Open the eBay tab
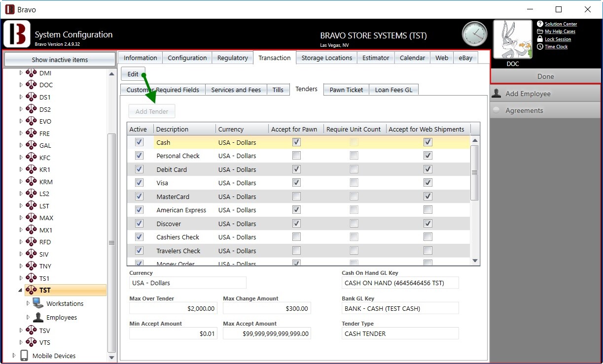Viewport: 603px width, 364px height. 465,58
